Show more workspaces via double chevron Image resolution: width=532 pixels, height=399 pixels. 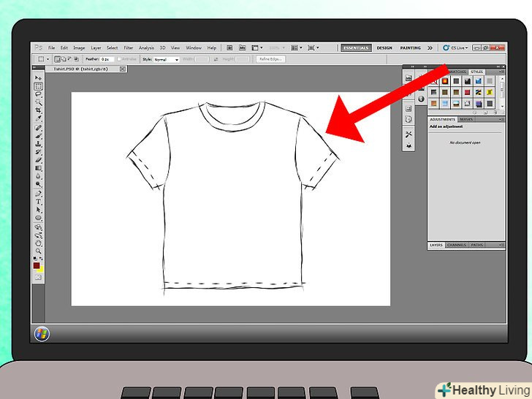(430, 47)
